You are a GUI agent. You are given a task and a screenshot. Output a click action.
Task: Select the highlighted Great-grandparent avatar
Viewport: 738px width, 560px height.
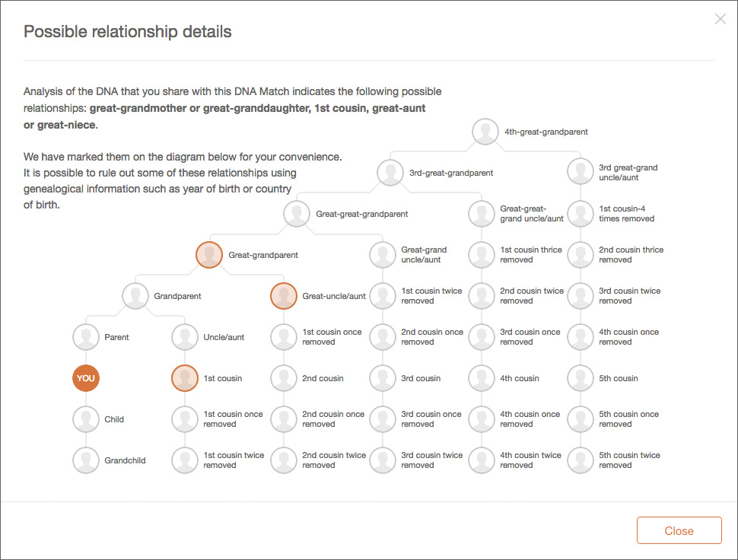209,255
